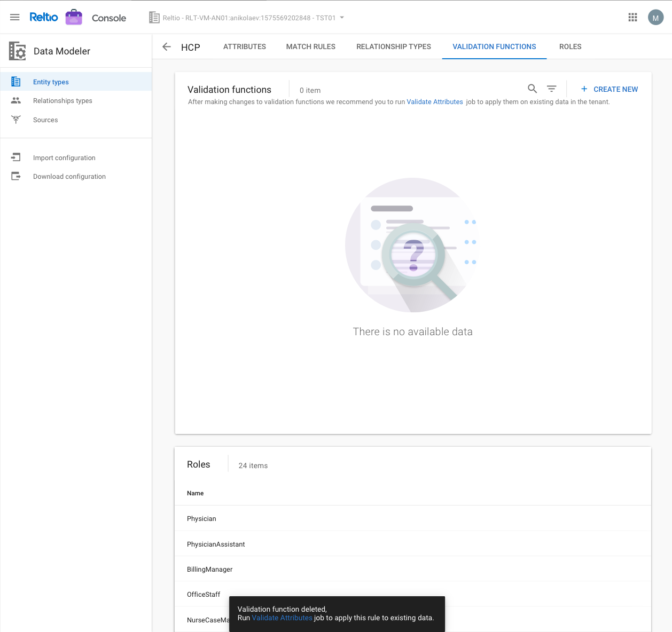Screen dimensions: 672x632
Task: Open Sources in sidebar
Action: pos(76,120)
